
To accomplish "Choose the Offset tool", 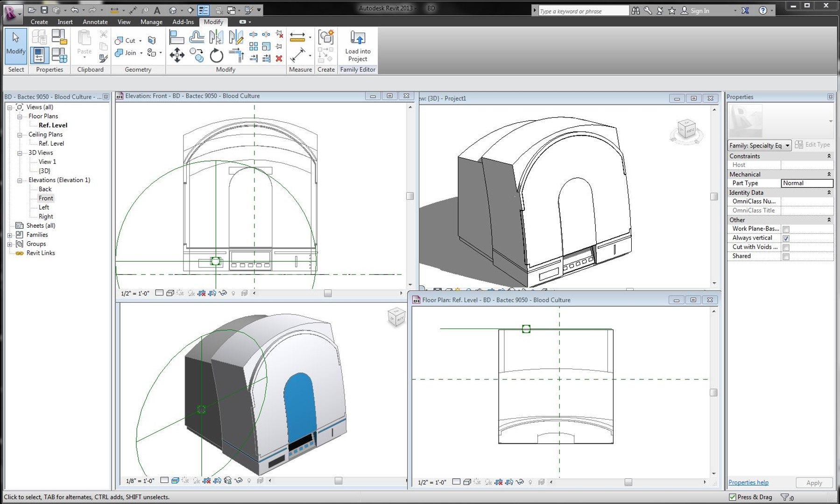I will click(x=197, y=37).
